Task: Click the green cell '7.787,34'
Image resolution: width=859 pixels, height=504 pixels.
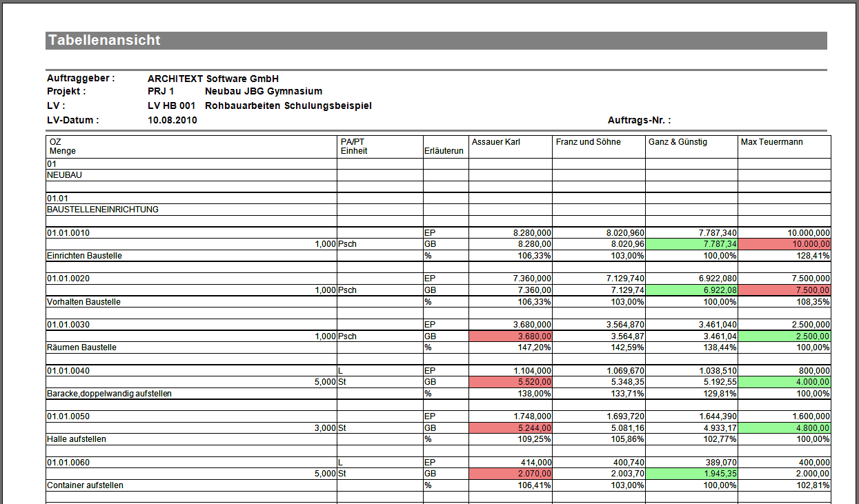Action: [x=692, y=244]
